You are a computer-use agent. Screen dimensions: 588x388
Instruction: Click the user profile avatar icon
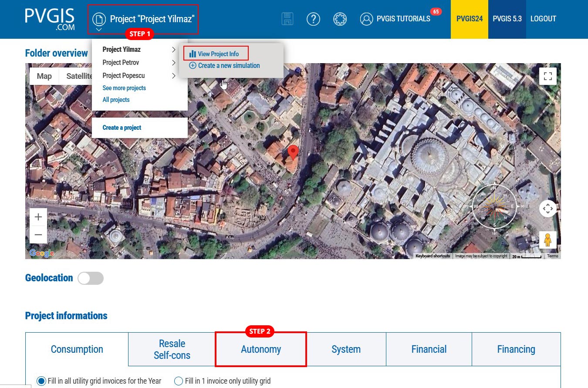367,19
